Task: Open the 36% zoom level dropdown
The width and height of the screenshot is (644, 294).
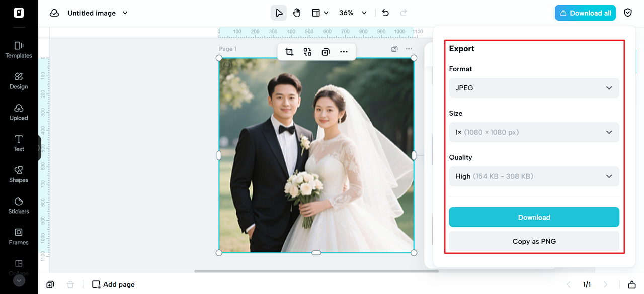Action: point(353,13)
